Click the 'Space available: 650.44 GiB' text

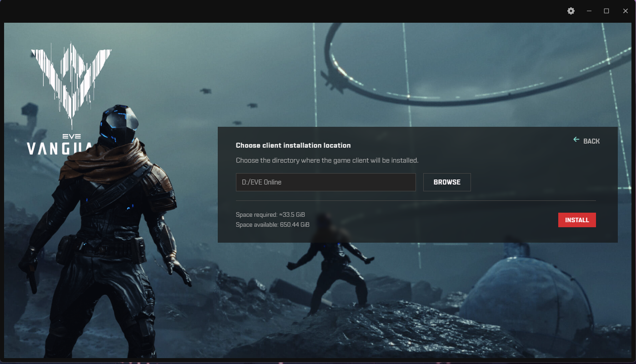(272, 224)
